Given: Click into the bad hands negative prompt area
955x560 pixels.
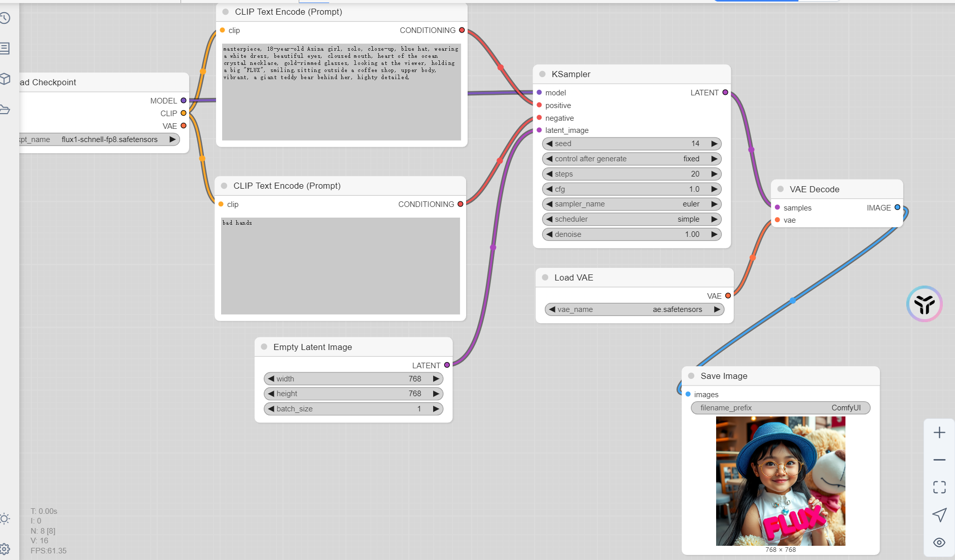Looking at the screenshot, I should point(340,266).
